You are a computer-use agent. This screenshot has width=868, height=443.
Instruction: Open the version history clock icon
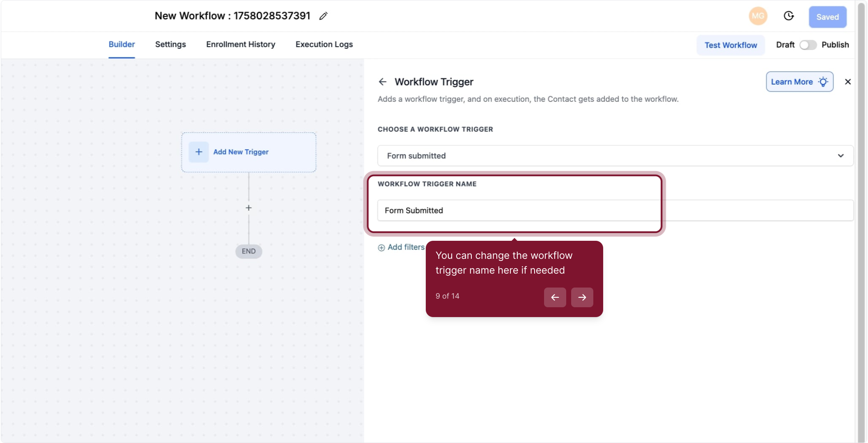(789, 16)
